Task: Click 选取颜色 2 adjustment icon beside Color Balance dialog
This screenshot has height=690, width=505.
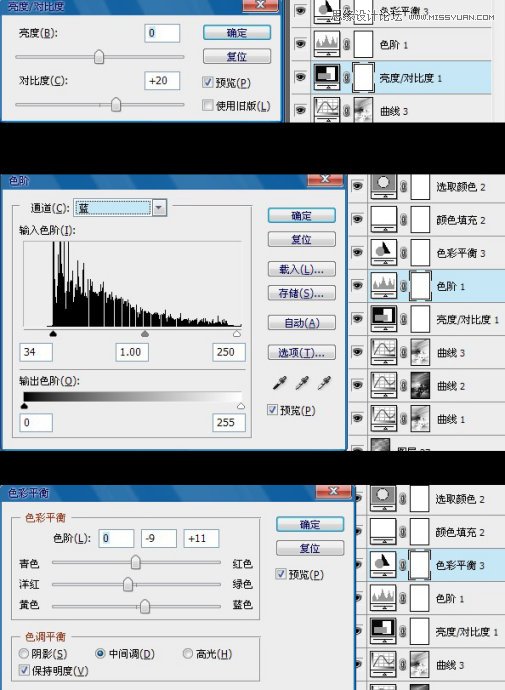Action: click(383, 499)
